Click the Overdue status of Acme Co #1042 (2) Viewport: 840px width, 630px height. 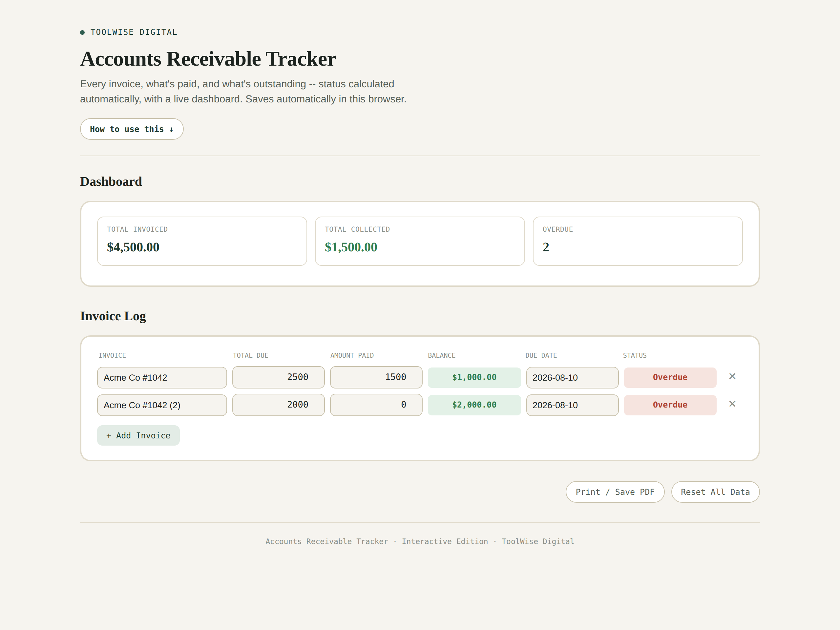click(670, 405)
